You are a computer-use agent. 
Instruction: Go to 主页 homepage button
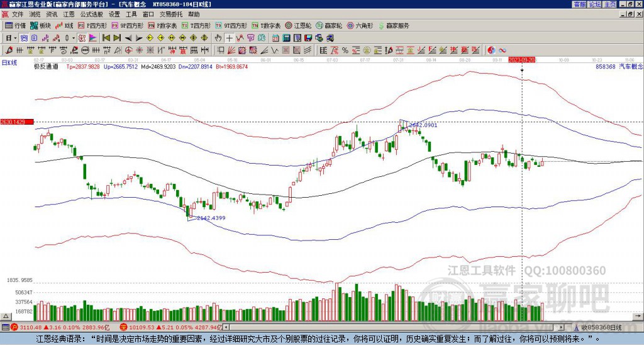coord(609,4)
